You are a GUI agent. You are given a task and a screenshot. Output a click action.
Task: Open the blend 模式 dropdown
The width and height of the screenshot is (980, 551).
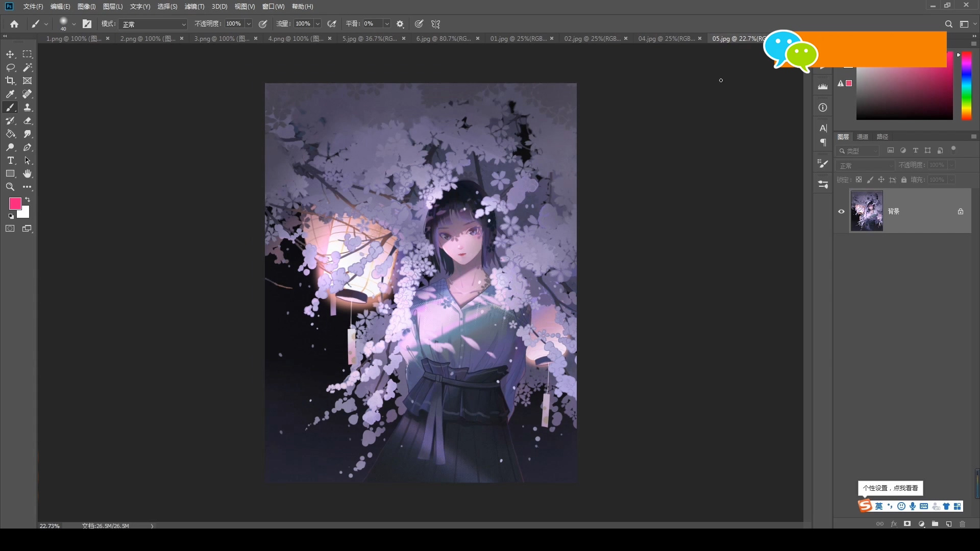click(153, 24)
